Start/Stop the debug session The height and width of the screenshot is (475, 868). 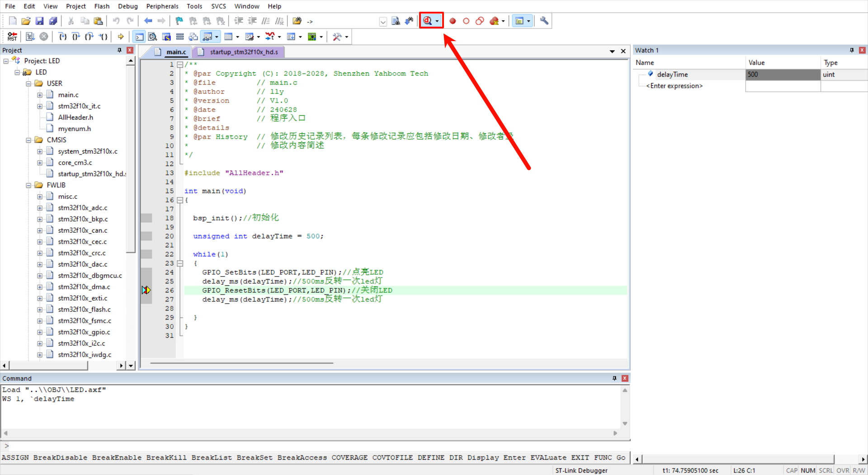[x=428, y=21]
